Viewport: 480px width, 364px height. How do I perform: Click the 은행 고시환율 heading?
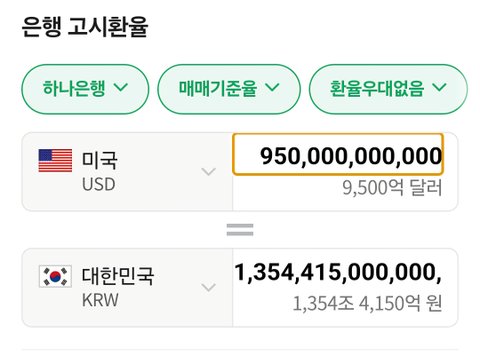pyautogui.click(x=85, y=27)
